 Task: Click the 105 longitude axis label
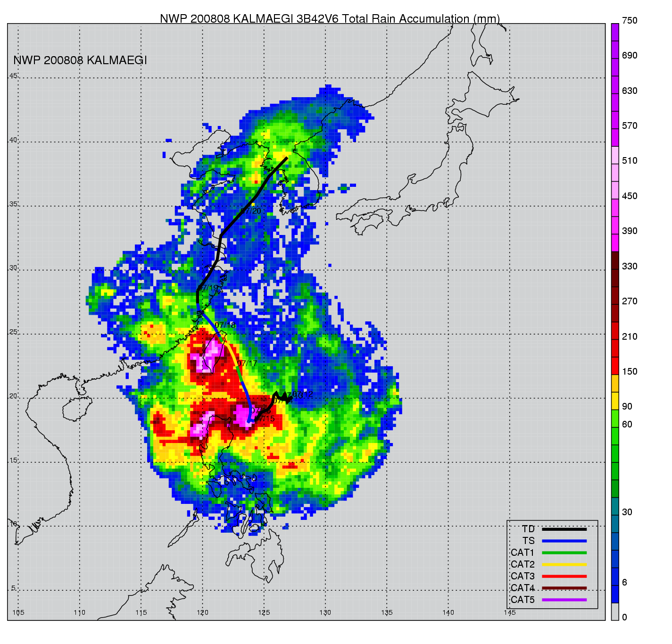(x=18, y=612)
